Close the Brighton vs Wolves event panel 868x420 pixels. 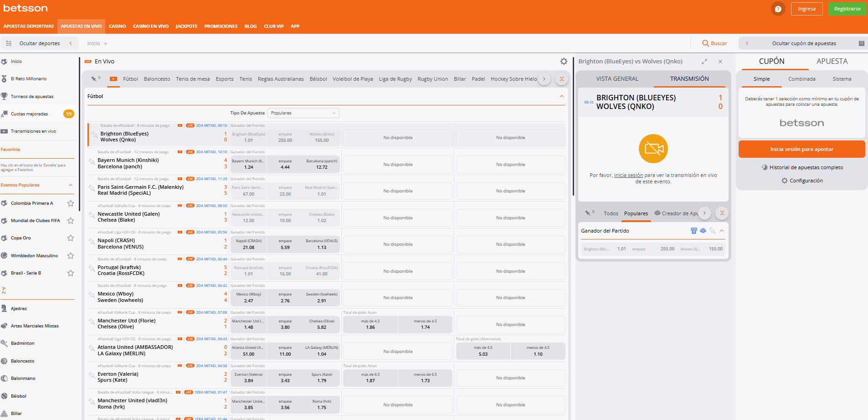720,62
